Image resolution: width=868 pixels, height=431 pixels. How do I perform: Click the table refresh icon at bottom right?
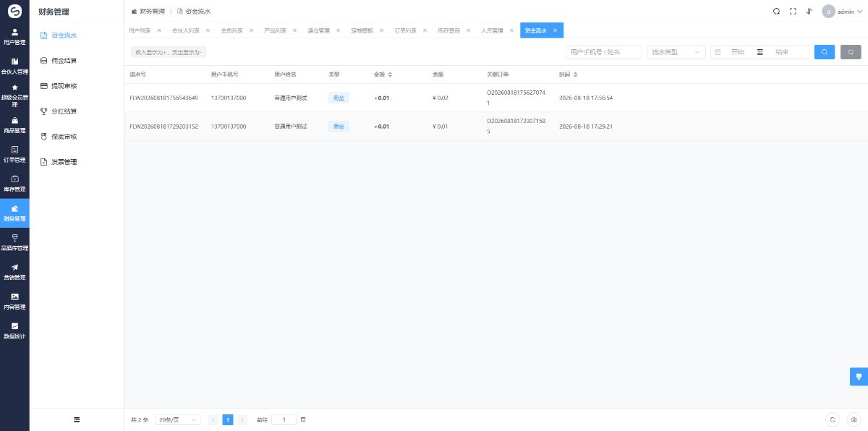point(833,419)
